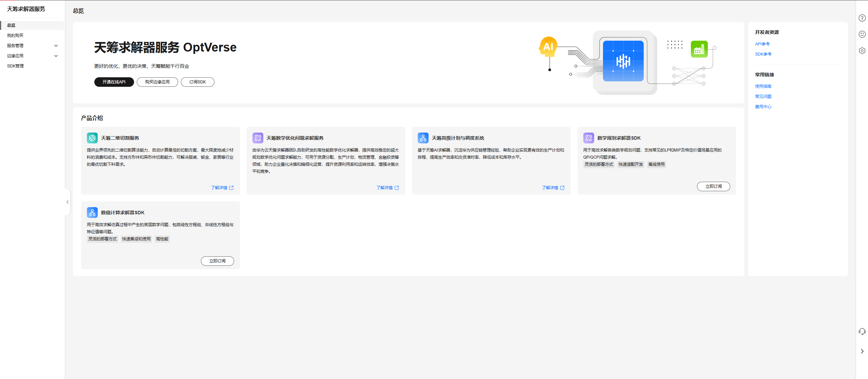This screenshot has width=868, height=379.
Task: Select 总览 in the sidebar
Action: click(x=32, y=25)
